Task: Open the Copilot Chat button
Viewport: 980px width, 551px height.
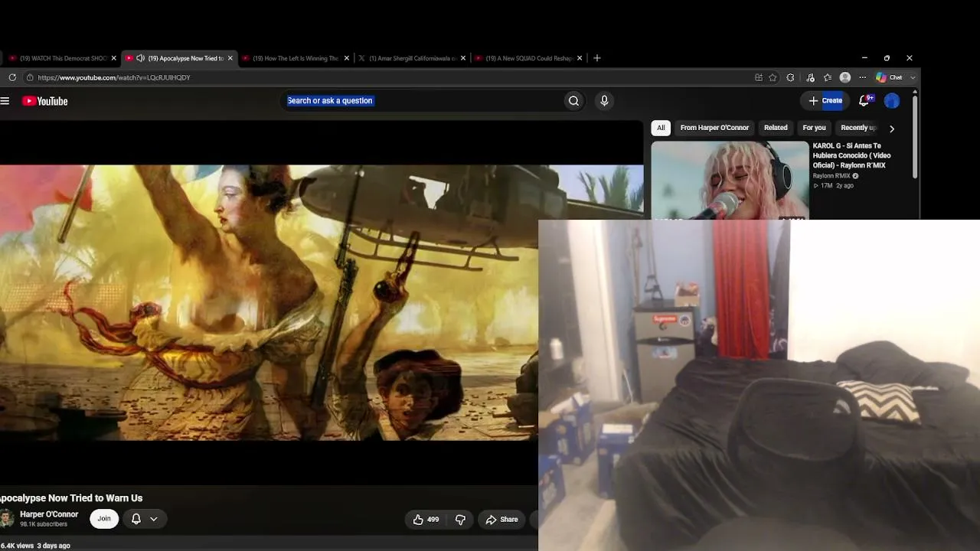Action: 890,77
